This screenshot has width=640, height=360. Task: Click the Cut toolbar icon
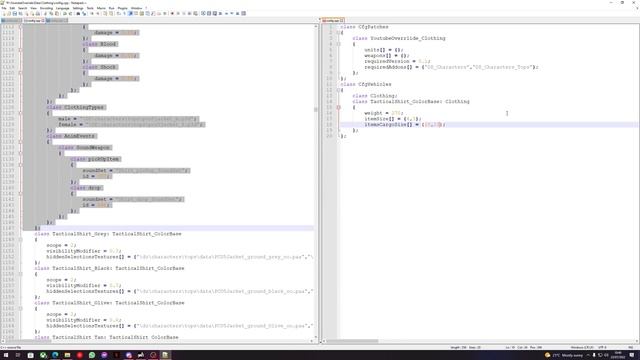pyautogui.click(x=45, y=13)
